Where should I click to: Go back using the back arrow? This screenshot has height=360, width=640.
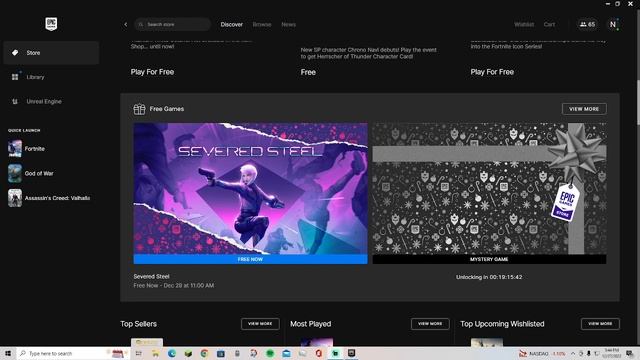(x=126, y=24)
